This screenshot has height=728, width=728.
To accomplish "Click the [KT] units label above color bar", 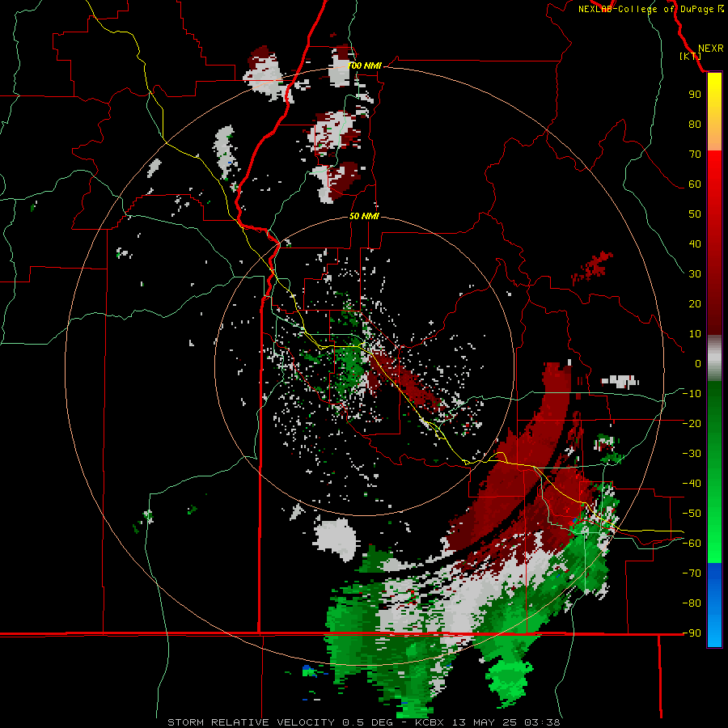I will [x=691, y=56].
